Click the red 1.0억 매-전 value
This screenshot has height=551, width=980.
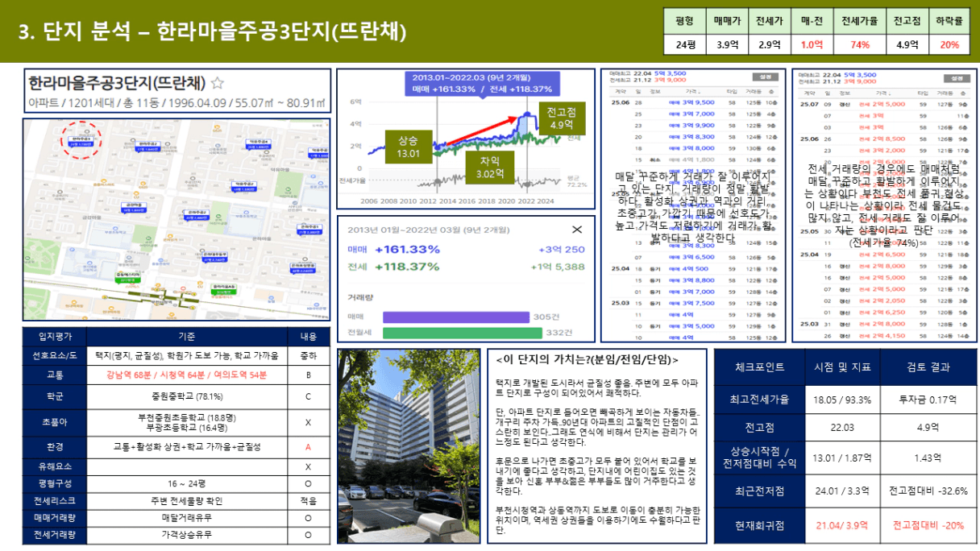pyautogui.click(x=810, y=45)
